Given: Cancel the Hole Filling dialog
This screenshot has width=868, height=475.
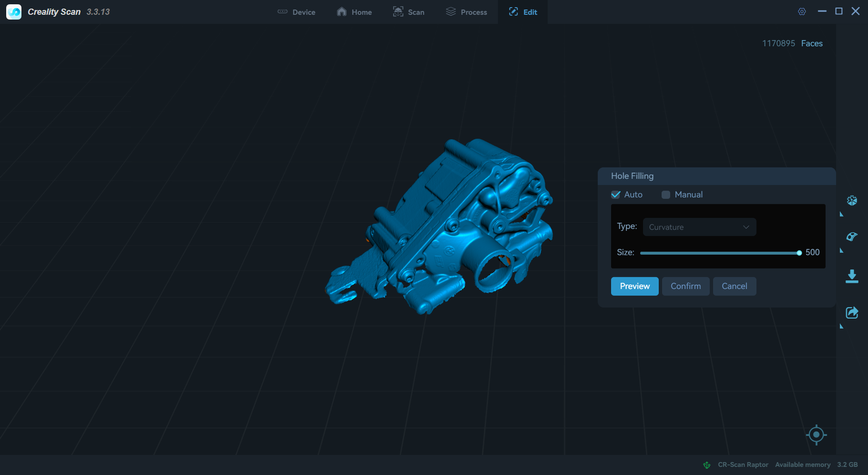Looking at the screenshot, I should pyautogui.click(x=734, y=286).
